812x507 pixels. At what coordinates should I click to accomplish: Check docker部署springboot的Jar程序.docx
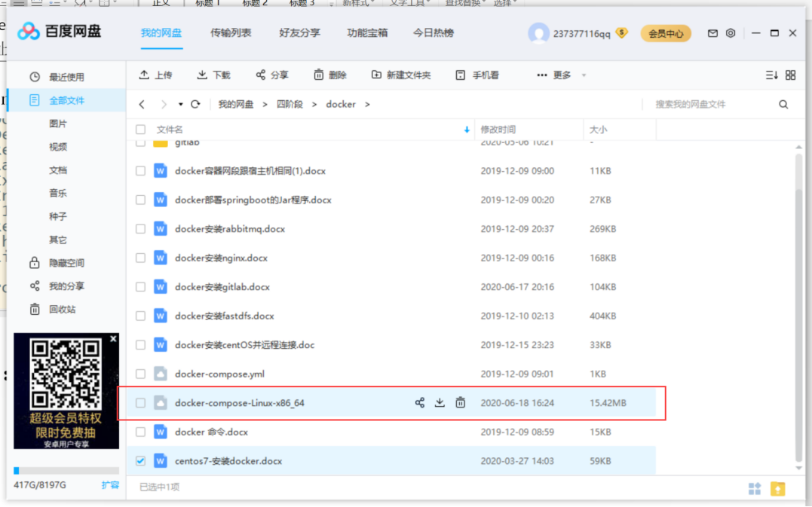[x=140, y=200]
